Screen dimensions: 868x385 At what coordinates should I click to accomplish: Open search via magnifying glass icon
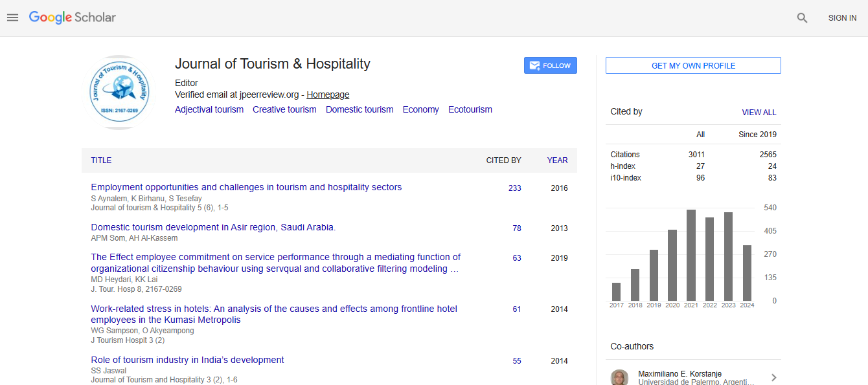tap(802, 18)
